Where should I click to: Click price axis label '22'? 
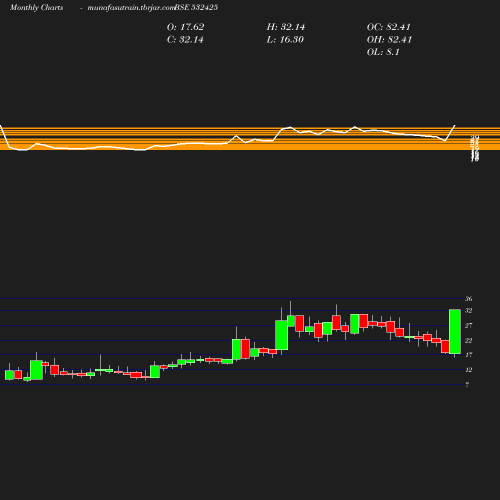469,340
